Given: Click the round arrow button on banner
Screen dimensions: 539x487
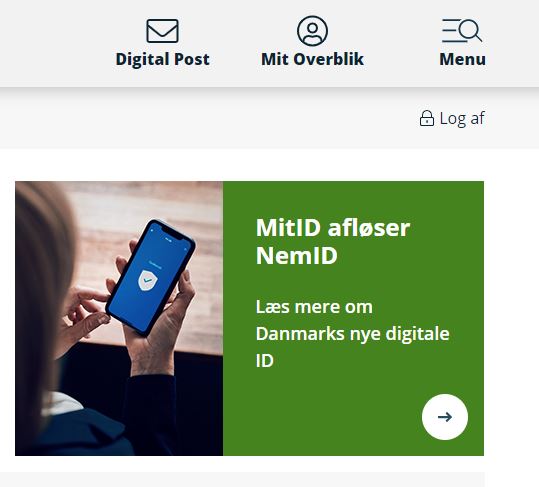Looking at the screenshot, I should point(445,417).
